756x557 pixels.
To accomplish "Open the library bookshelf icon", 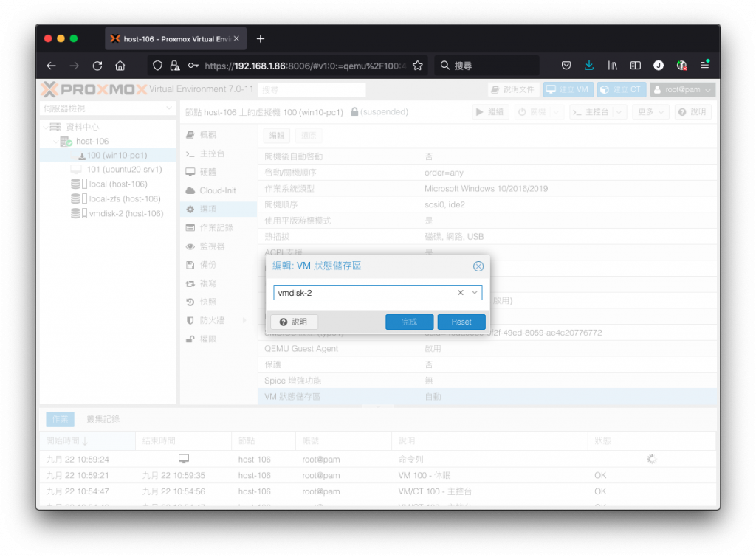I will [x=612, y=66].
